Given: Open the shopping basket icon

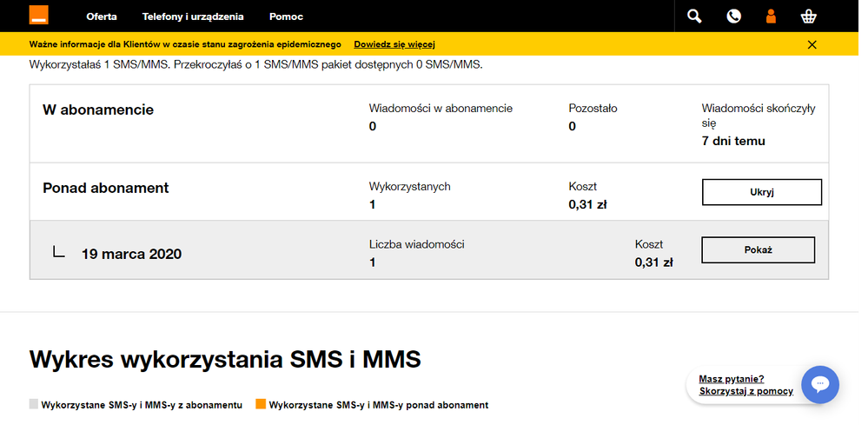Looking at the screenshot, I should [x=810, y=16].
